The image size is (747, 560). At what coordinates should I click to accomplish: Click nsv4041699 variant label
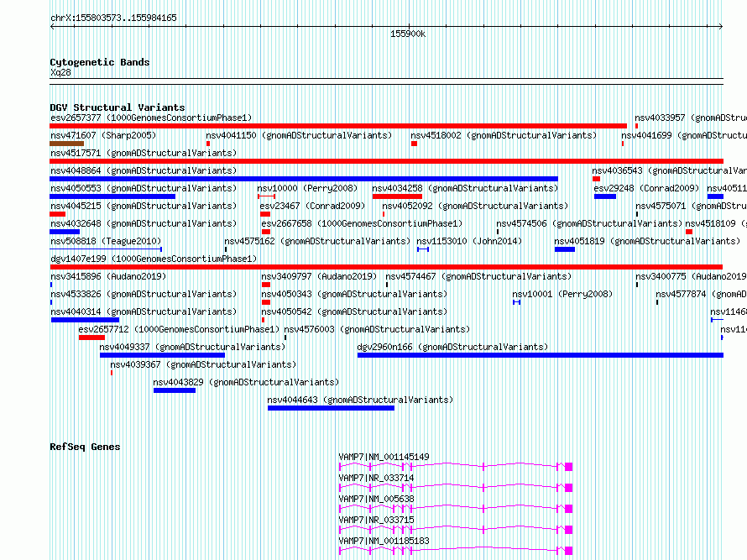(684, 135)
